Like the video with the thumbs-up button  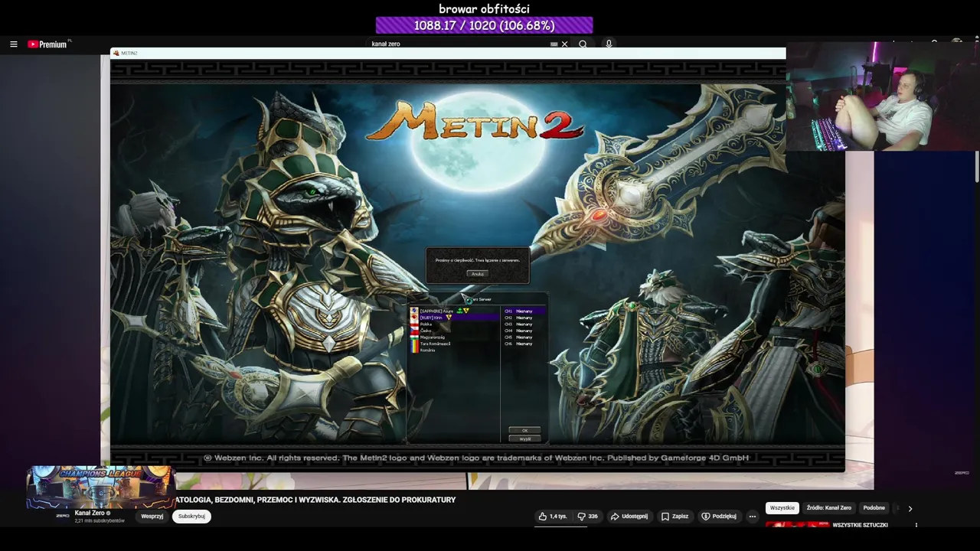point(552,517)
